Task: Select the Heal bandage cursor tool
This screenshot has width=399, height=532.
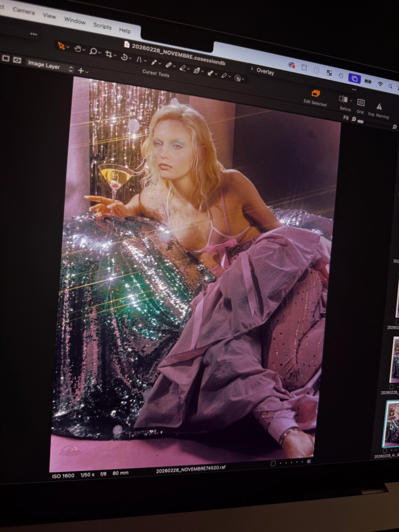Action: pos(168,65)
